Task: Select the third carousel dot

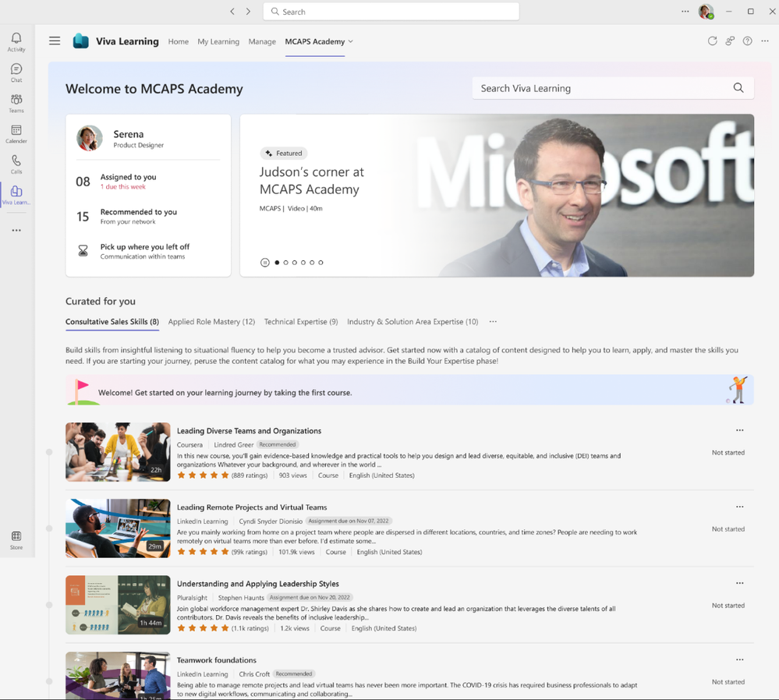Action: point(295,263)
